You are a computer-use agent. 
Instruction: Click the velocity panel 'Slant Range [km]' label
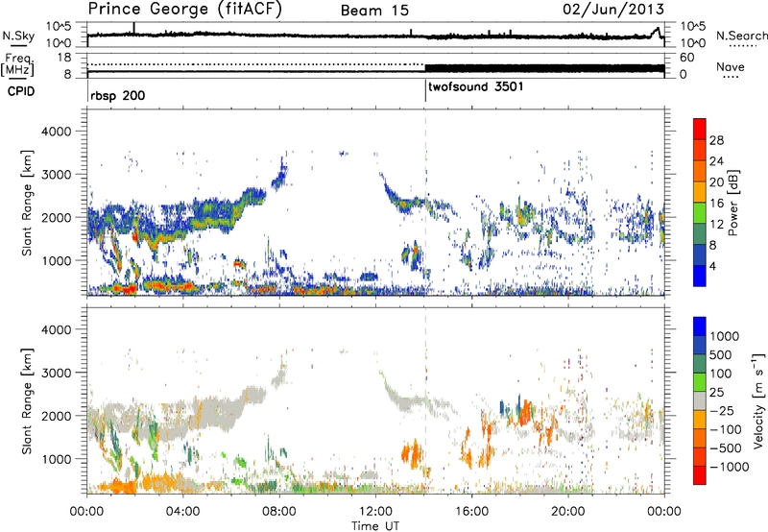click(x=27, y=400)
